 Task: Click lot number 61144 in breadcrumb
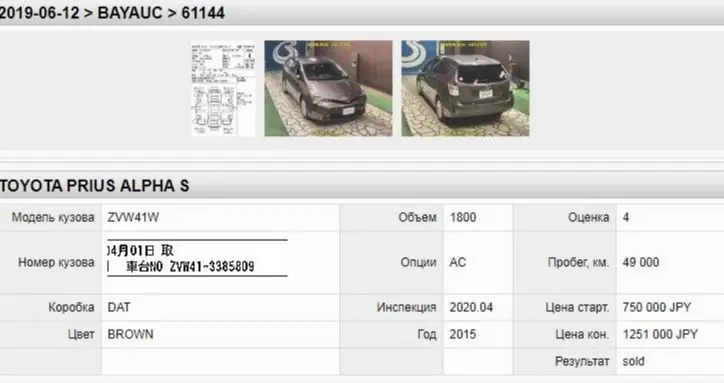point(203,13)
